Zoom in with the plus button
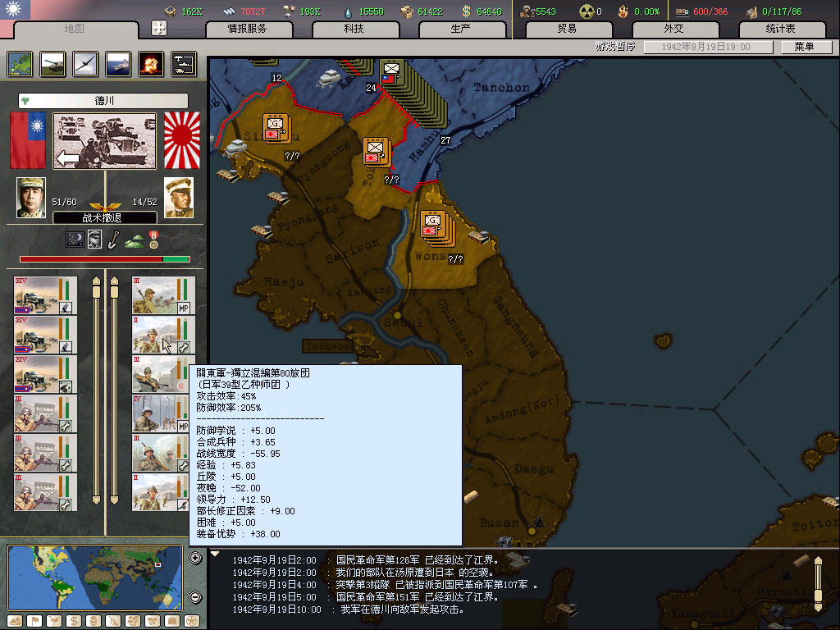Image resolution: width=840 pixels, height=630 pixels. (x=195, y=558)
